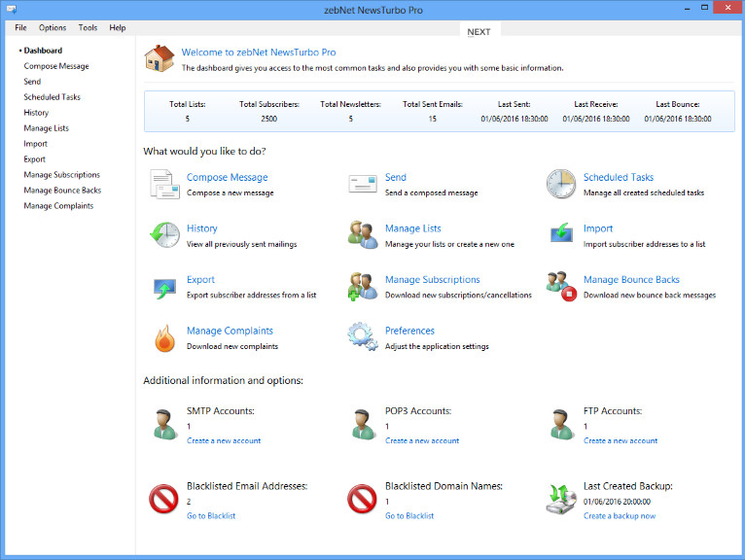Open History in the sidebar
Image resolution: width=745 pixels, height=560 pixels.
pos(36,113)
